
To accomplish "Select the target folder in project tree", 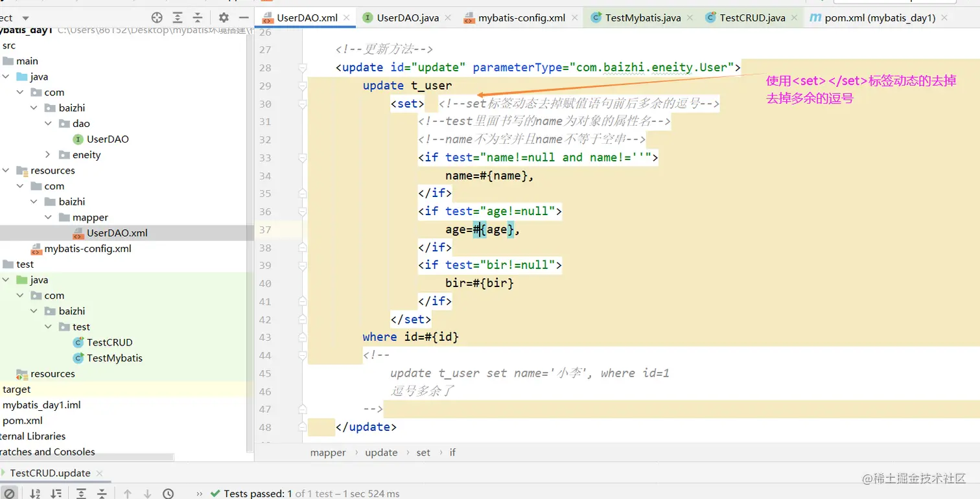I will pyautogui.click(x=16, y=389).
